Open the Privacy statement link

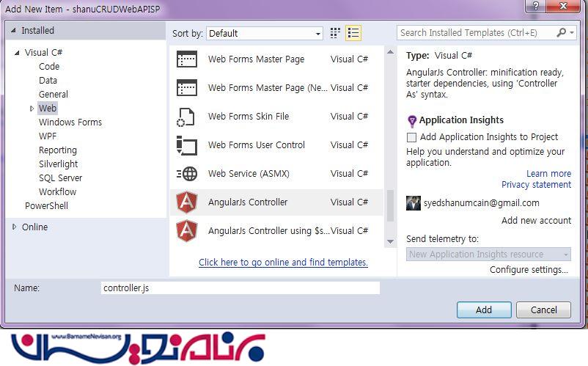pos(536,185)
